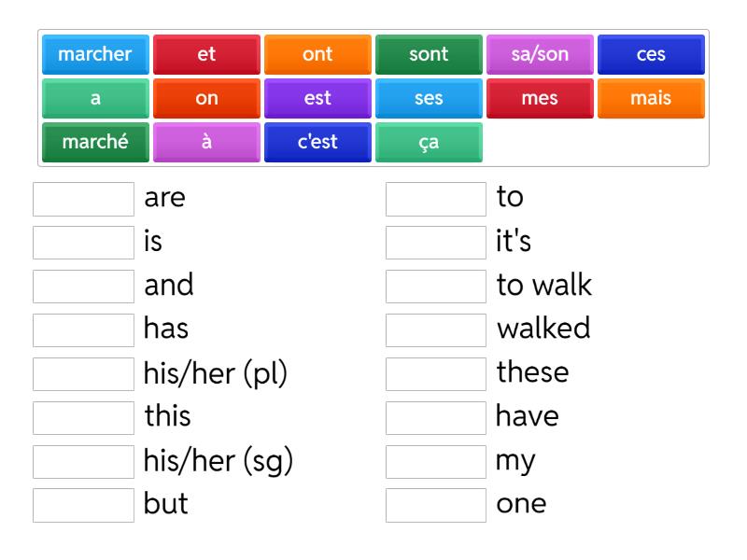Click the blue 'ces' tile
This screenshot has height=560, width=747.
pyautogui.click(x=651, y=54)
